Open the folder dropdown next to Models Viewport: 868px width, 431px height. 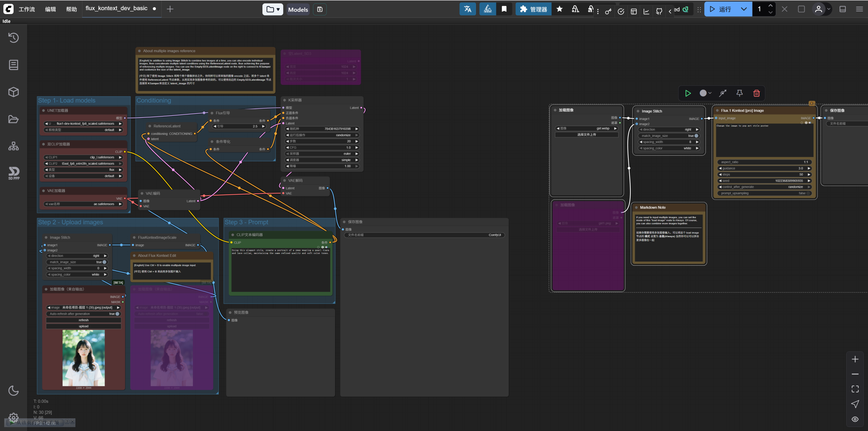tap(273, 9)
